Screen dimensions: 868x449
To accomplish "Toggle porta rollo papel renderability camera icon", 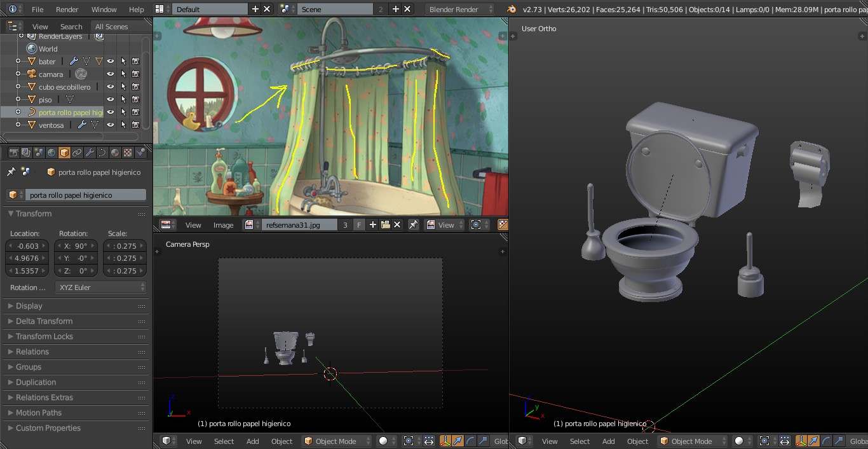I will [x=135, y=112].
